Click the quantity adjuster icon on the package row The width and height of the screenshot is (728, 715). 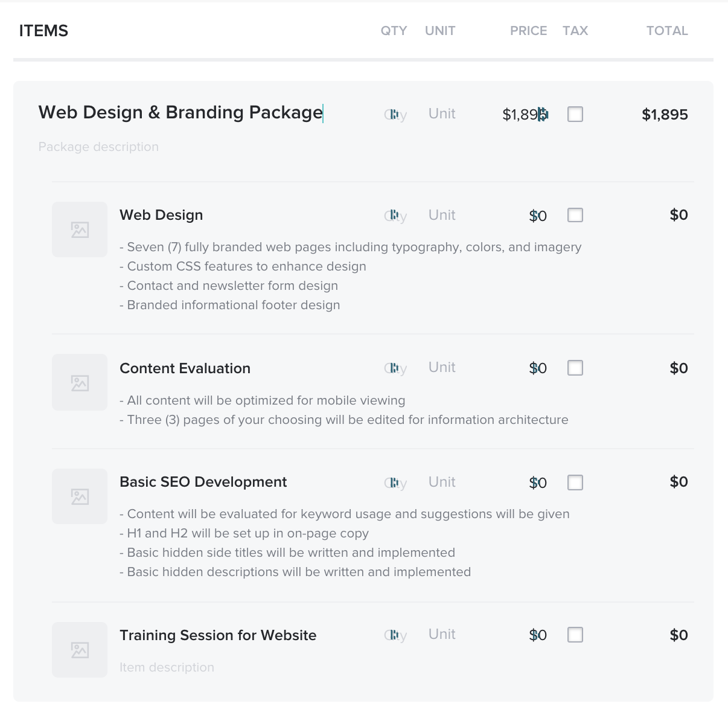[x=395, y=114]
